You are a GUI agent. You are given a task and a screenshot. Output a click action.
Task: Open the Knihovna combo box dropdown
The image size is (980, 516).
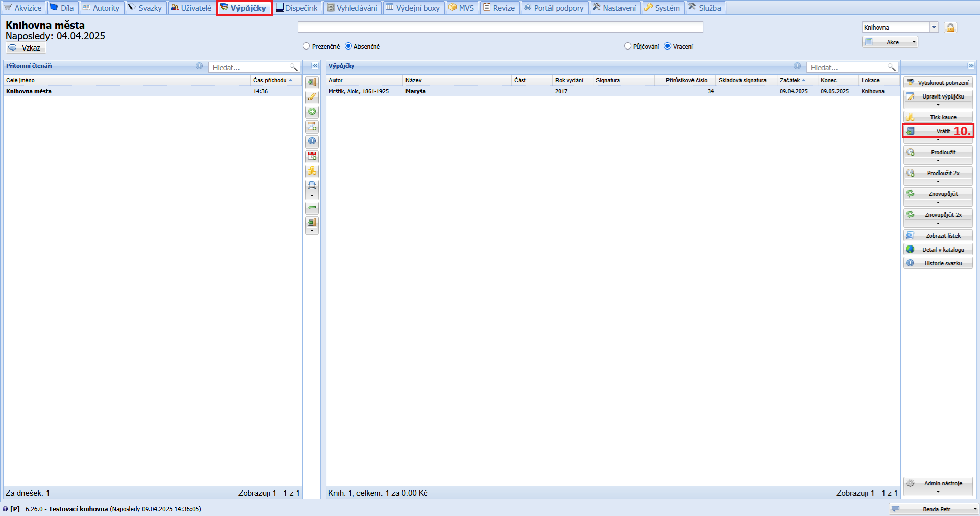pyautogui.click(x=934, y=27)
